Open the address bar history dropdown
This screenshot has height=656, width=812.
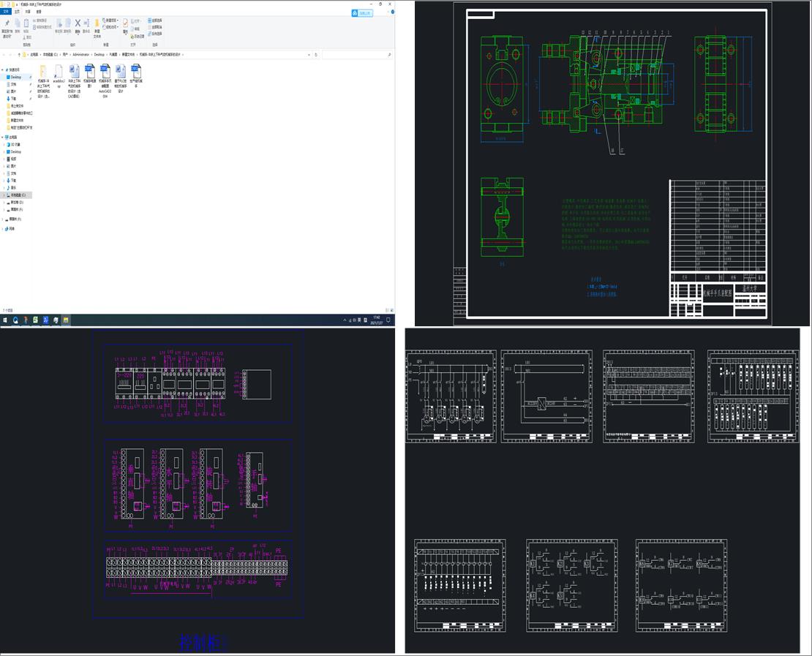pyautogui.click(x=309, y=54)
